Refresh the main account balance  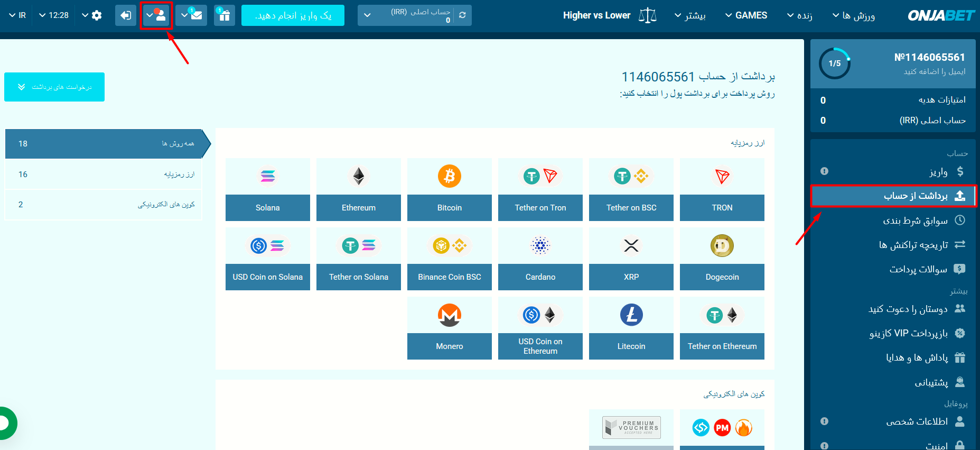coord(462,15)
